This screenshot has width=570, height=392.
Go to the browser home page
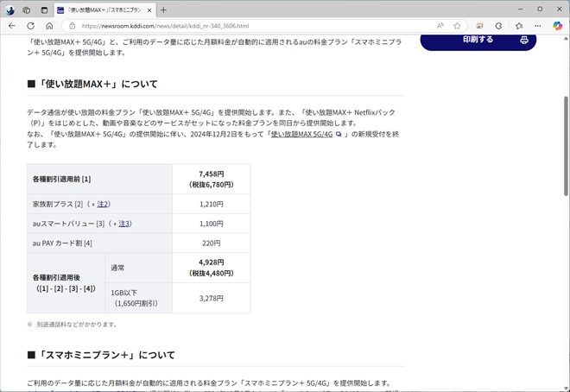(49, 26)
